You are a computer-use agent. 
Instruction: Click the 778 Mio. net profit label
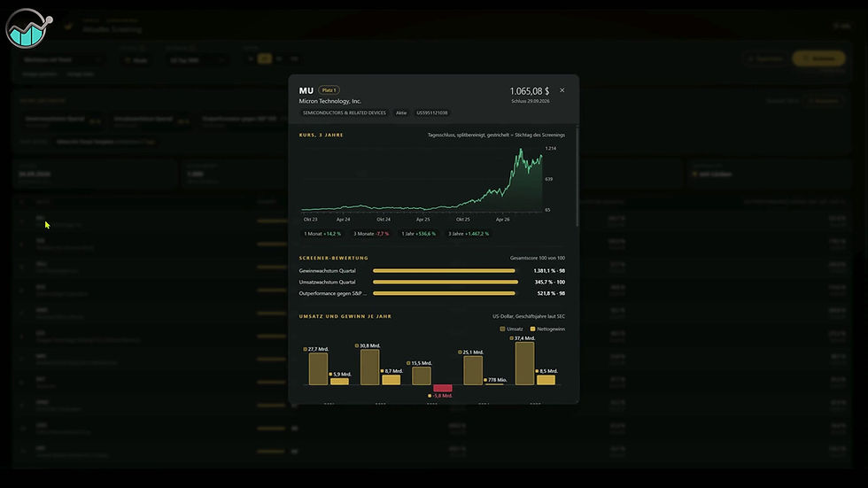(495, 380)
